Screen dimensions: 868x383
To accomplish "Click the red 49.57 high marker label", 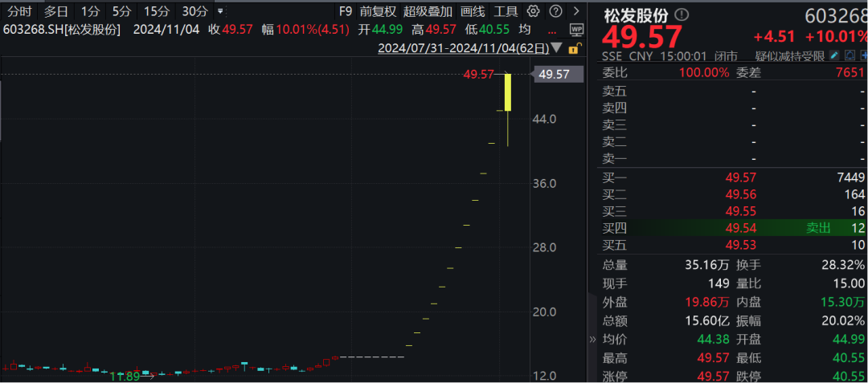I will point(478,74).
